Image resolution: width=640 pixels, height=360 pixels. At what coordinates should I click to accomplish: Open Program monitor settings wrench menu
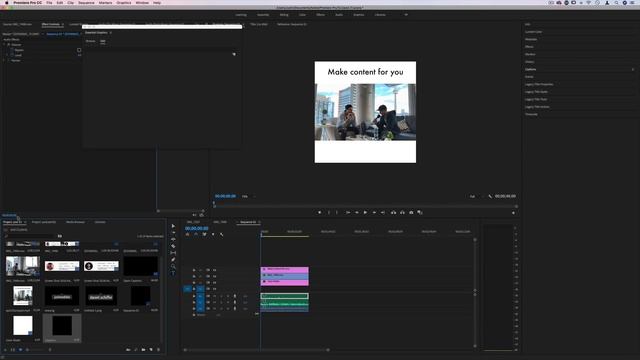490,196
